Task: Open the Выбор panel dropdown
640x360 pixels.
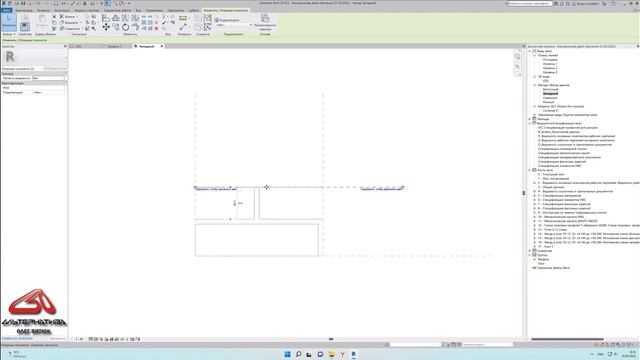Action: coord(9,34)
